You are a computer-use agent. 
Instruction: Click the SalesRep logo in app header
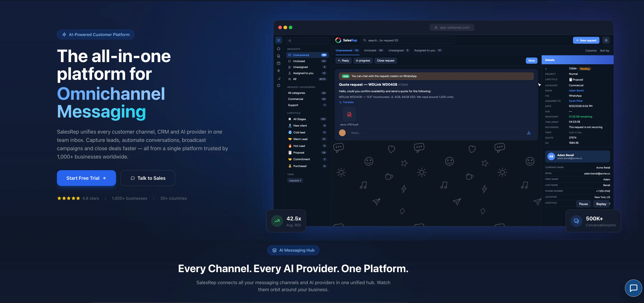click(x=346, y=40)
